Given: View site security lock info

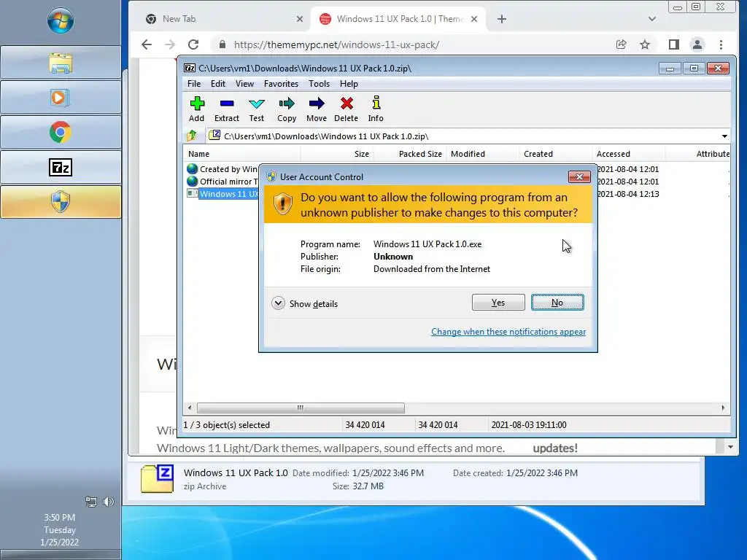Looking at the screenshot, I should pos(222,44).
